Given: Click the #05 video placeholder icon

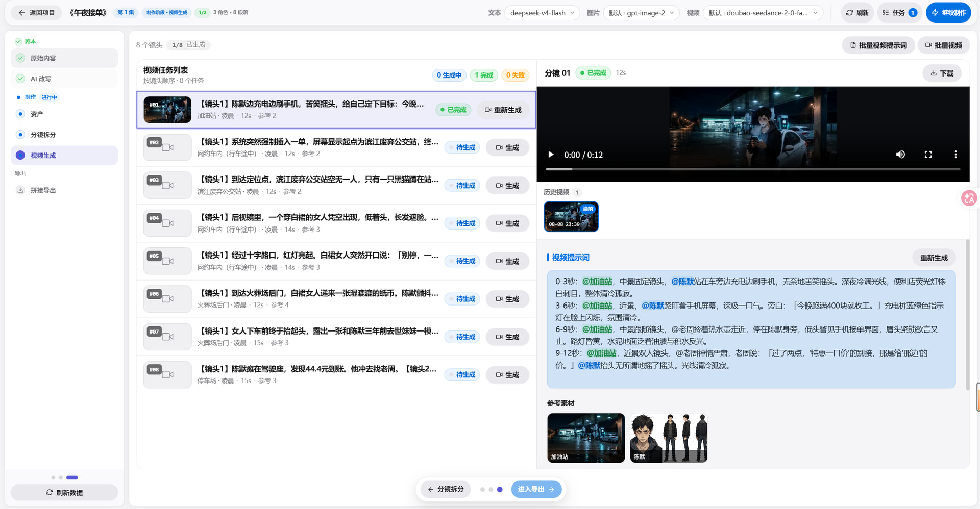Looking at the screenshot, I should pyautogui.click(x=167, y=261).
